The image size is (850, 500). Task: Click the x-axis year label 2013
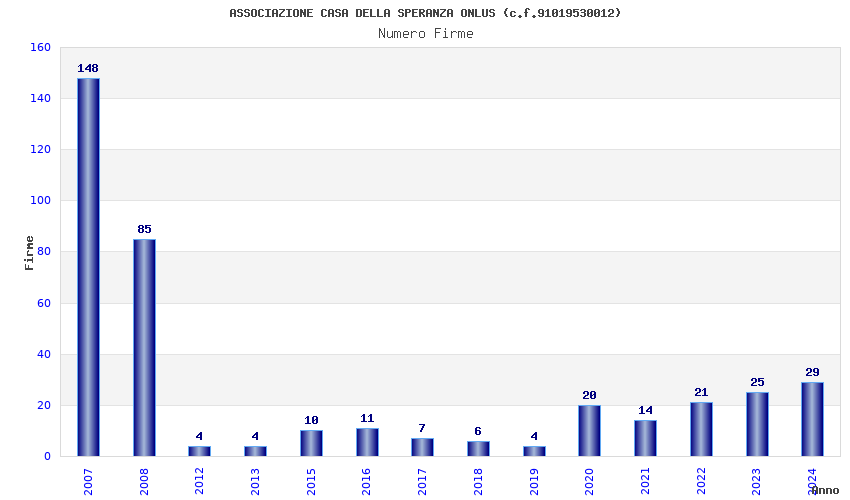(x=255, y=482)
